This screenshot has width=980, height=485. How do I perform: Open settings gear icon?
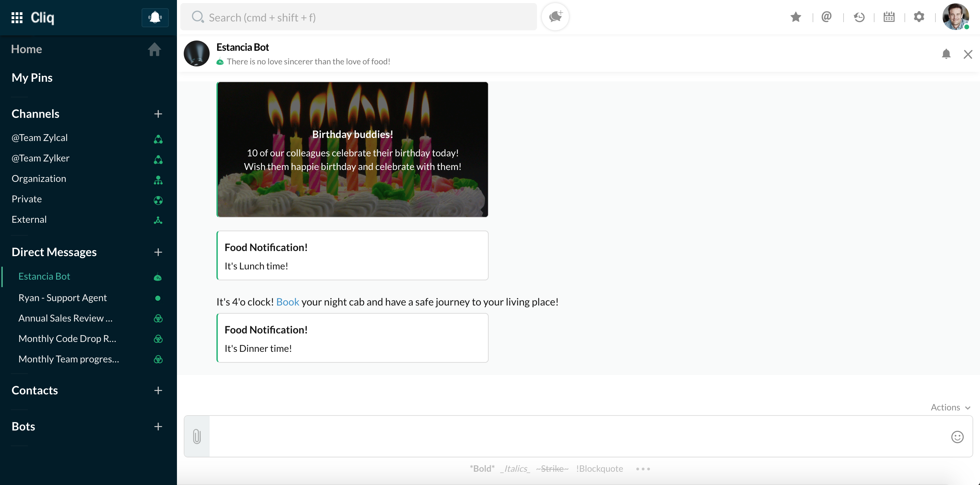click(919, 17)
